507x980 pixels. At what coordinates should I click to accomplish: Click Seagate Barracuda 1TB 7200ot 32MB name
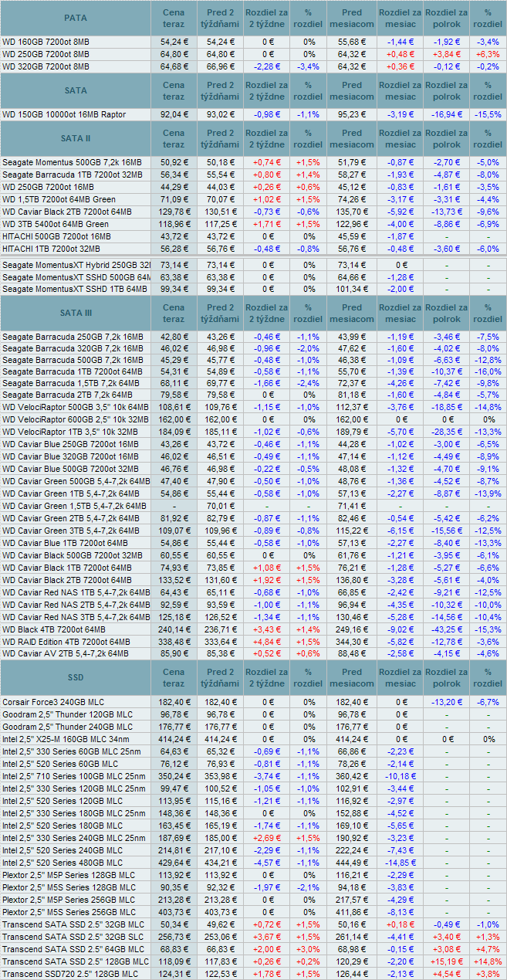coord(72,175)
